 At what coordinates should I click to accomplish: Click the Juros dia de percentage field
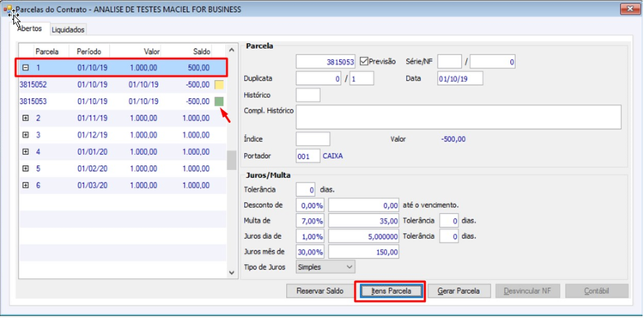coord(310,236)
